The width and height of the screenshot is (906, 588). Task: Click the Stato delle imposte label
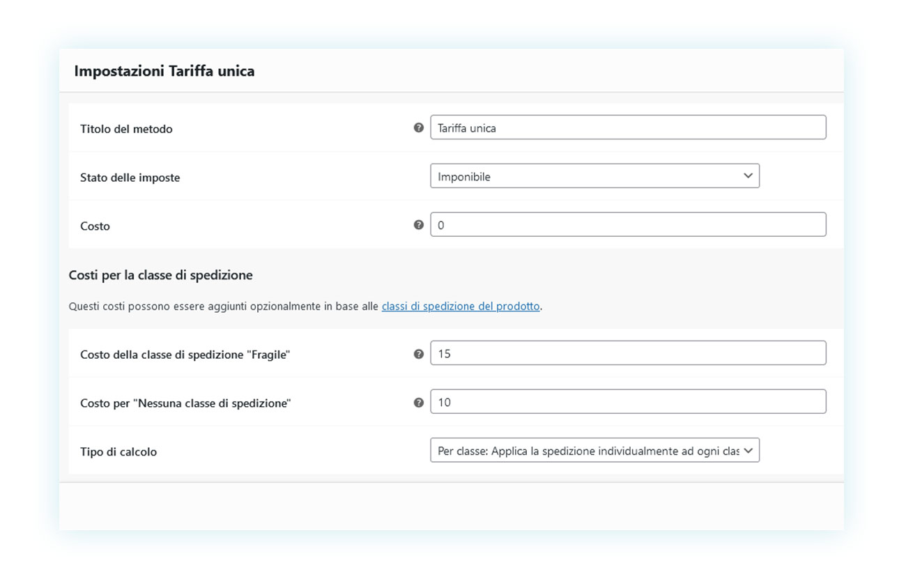(130, 178)
